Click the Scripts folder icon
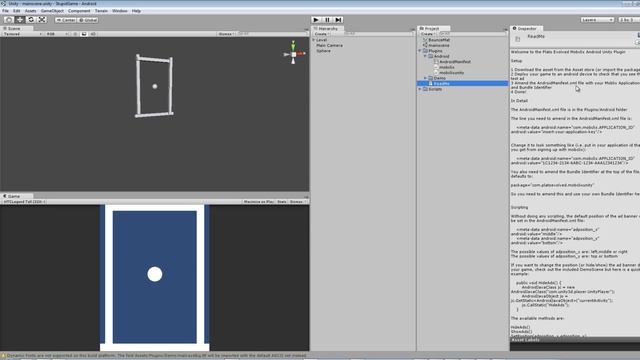The width and height of the screenshot is (640, 360). [x=425, y=89]
